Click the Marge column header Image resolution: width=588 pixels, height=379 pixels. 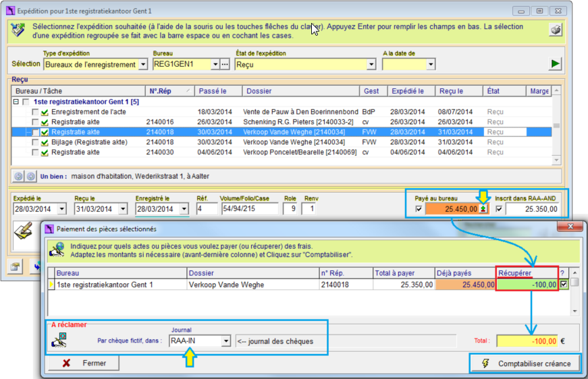539,91
